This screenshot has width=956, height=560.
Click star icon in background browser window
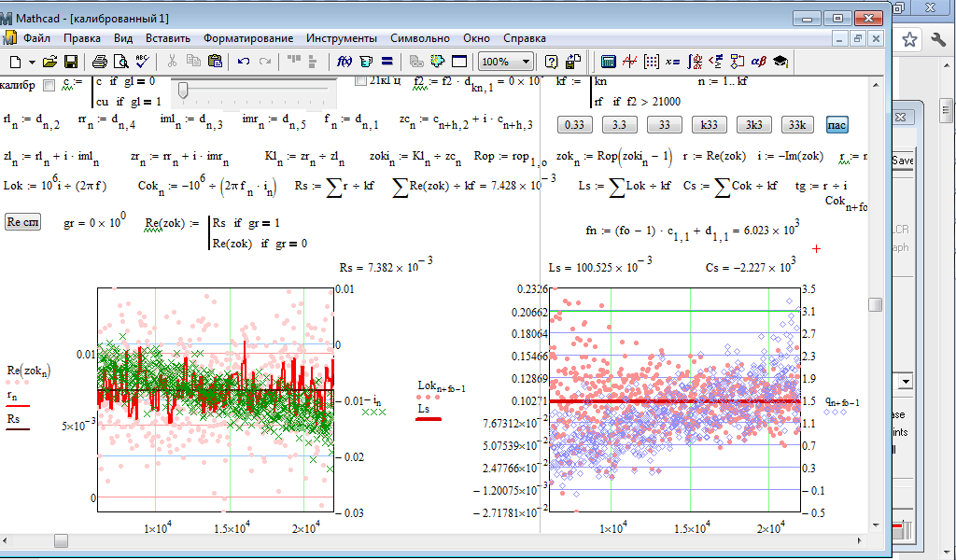(x=909, y=40)
